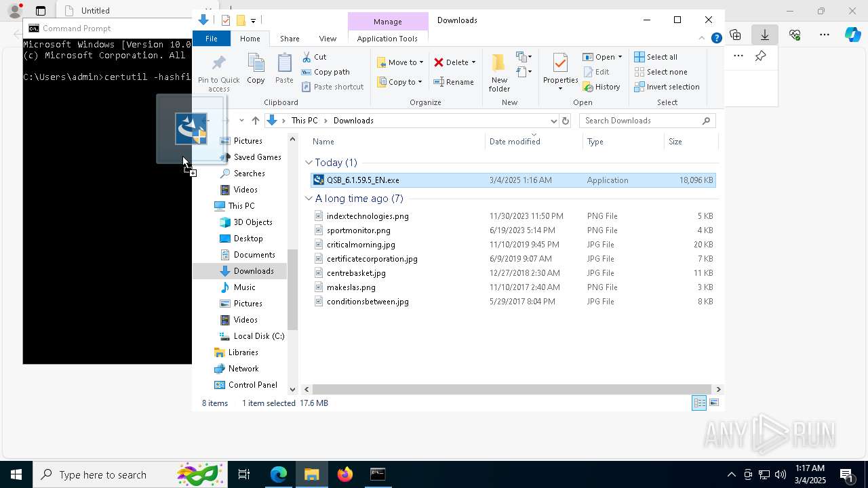Open file History from the ribbon
Image resolution: width=868 pixels, height=488 pixels.
601,87
